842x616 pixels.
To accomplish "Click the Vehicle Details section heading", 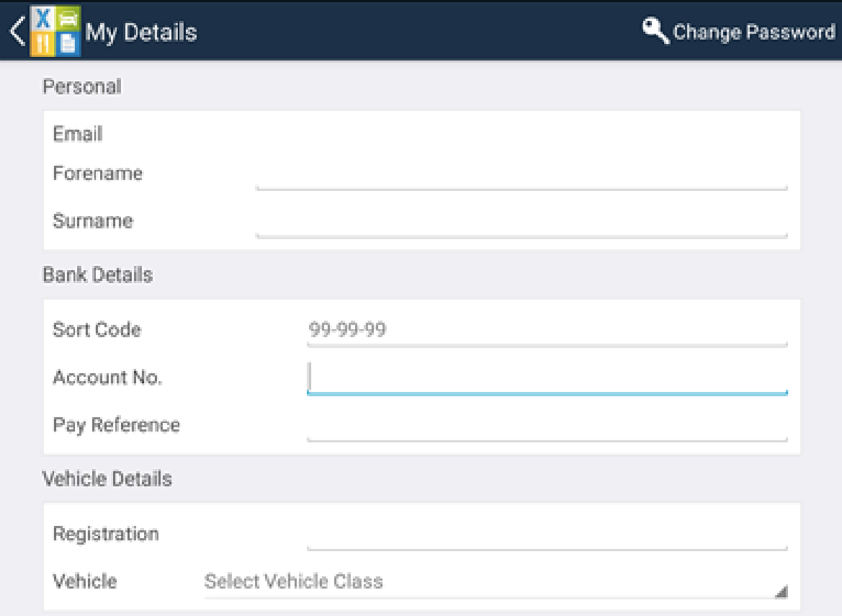I will [107, 479].
